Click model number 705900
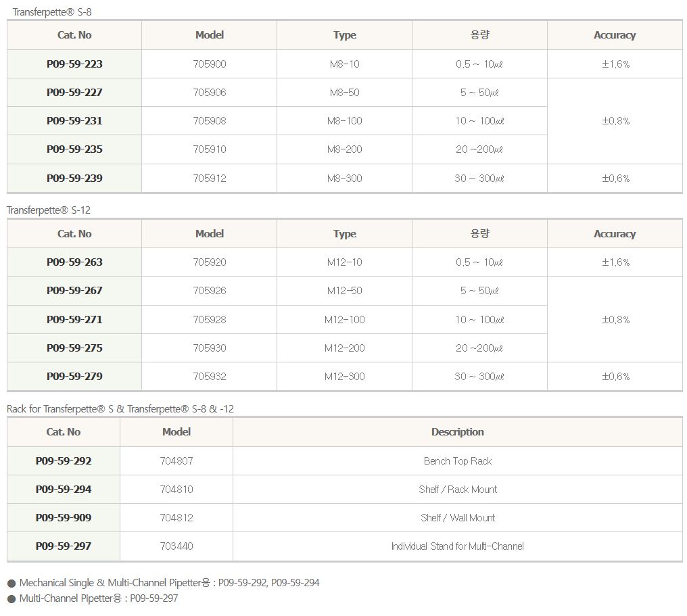 coord(210,64)
